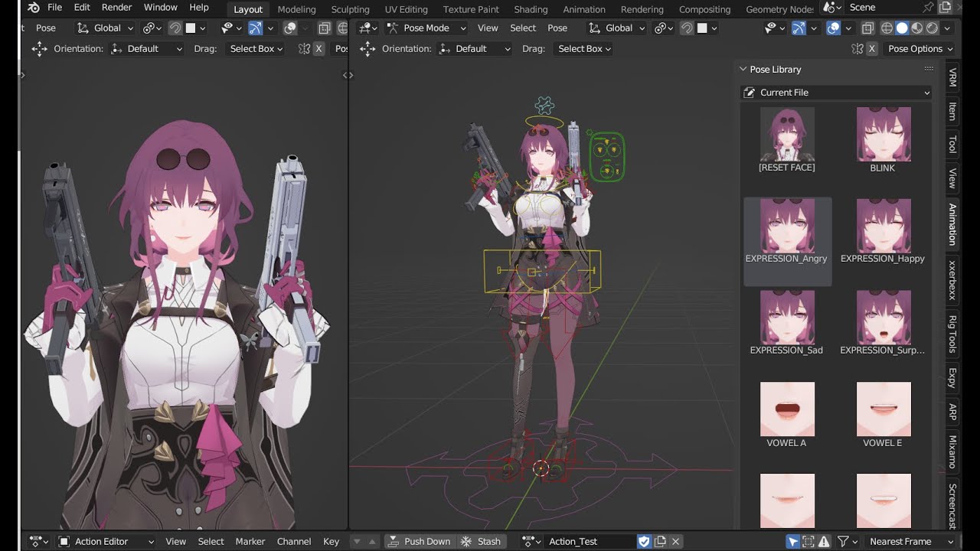The width and height of the screenshot is (980, 551).
Task: Collapse the Pose Library panel
Action: (743, 69)
